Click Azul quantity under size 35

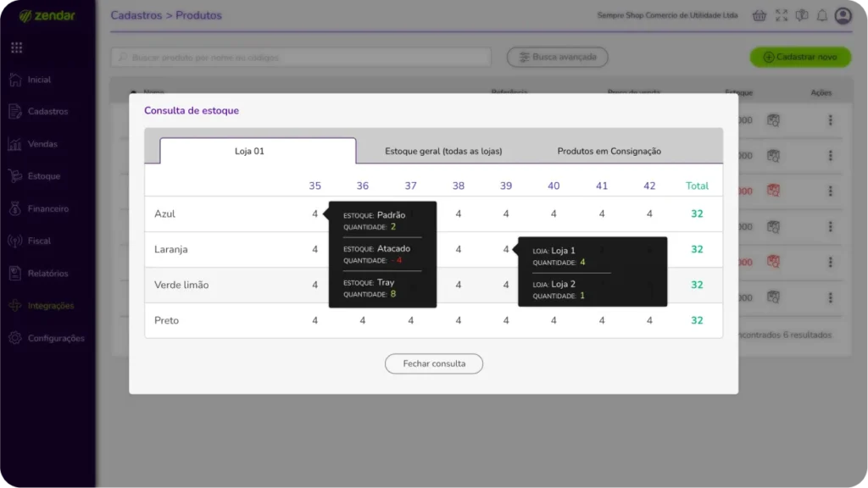tap(314, 214)
